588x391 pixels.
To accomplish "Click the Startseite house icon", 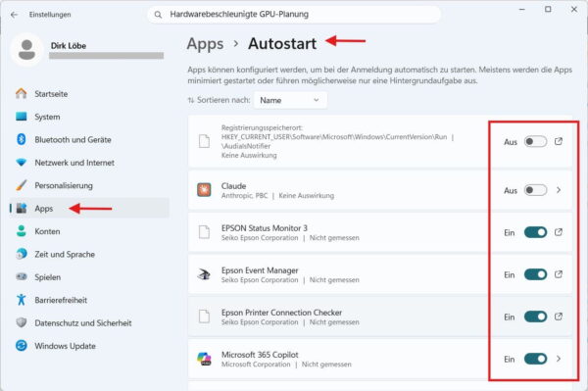I will (22, 93).
